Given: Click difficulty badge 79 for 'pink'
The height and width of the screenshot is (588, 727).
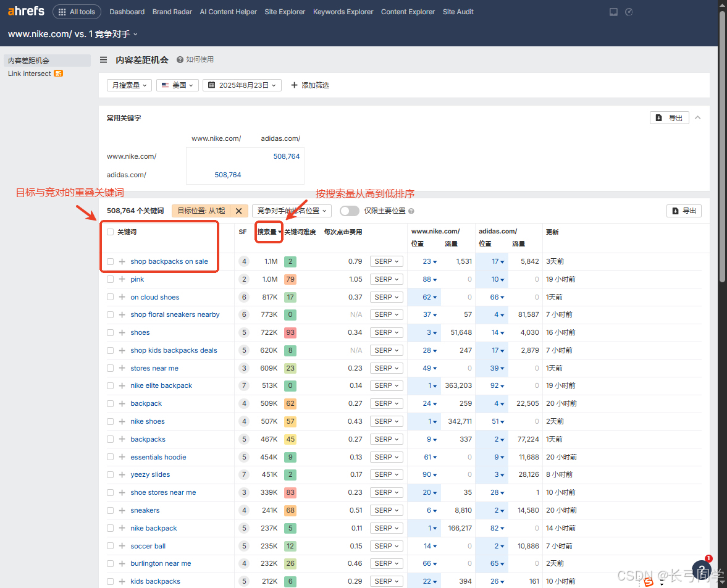Looking at the screenshot, I should click(x=290, y=279).
